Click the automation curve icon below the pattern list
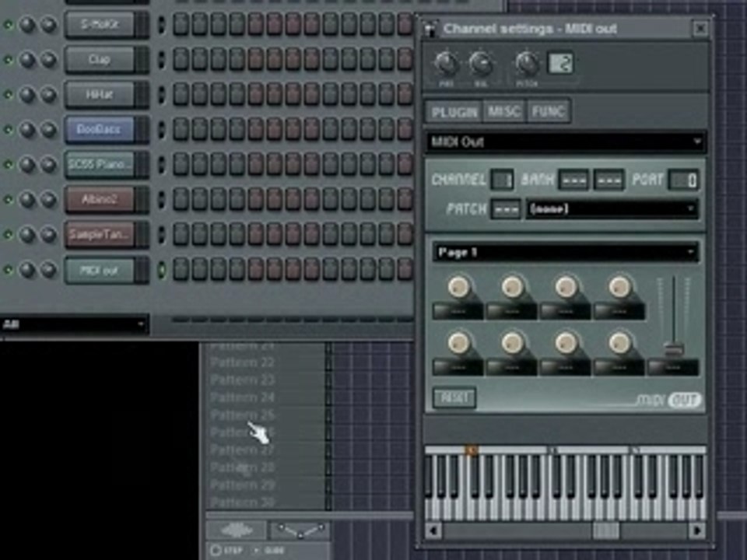 pos(300,530)
